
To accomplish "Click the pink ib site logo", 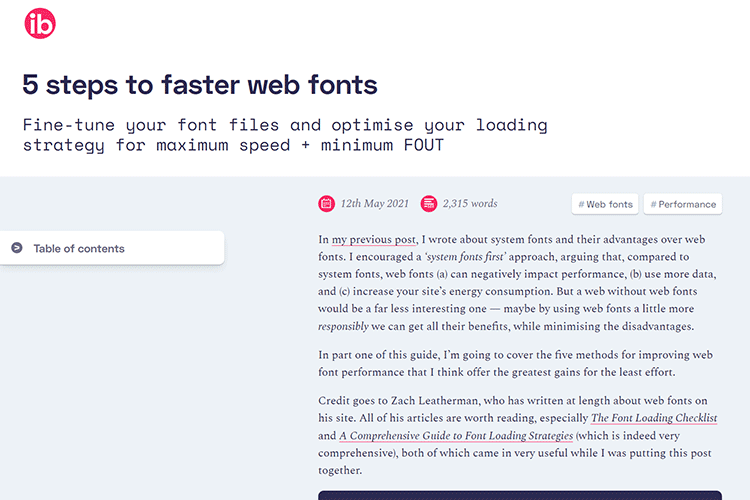I will [x=40, y=25].
